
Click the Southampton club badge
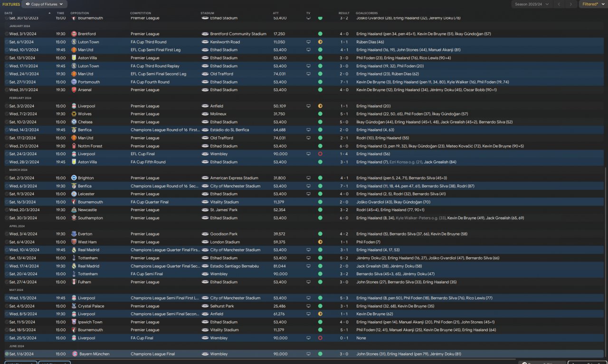[x=74, y=218]
